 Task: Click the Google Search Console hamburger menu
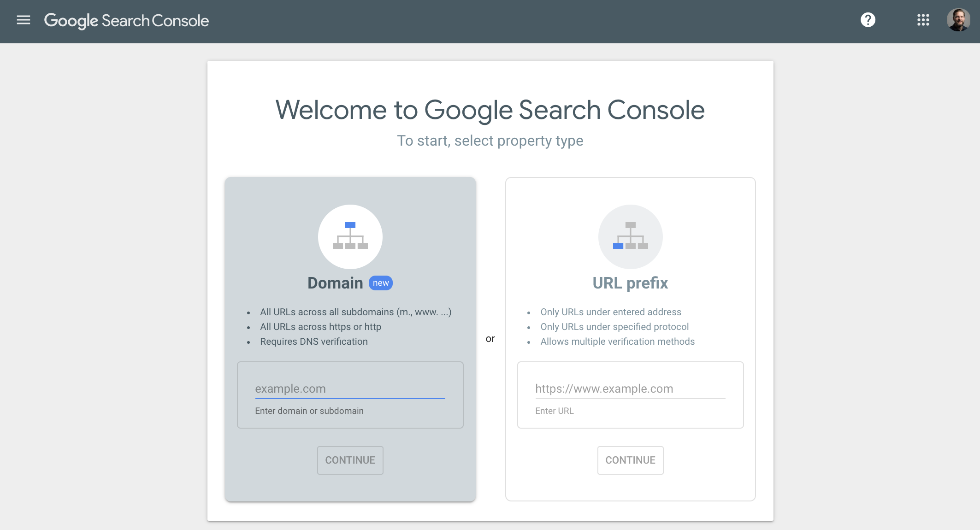click(23, 20)
